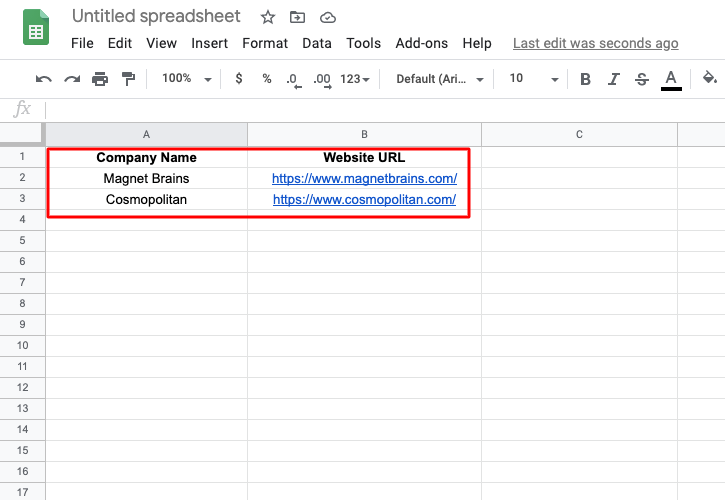Decrease decimal places
Viewport: 725px width, 500px height.
click(294, 80)
